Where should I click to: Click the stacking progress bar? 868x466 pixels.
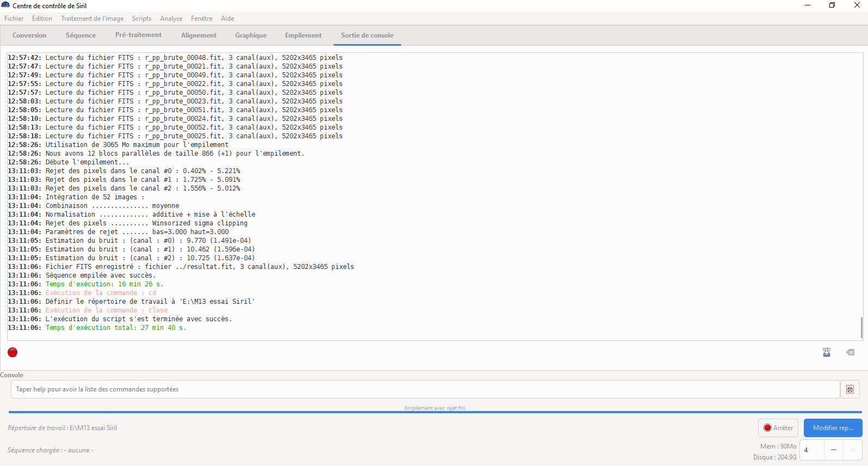coord(435,412)
